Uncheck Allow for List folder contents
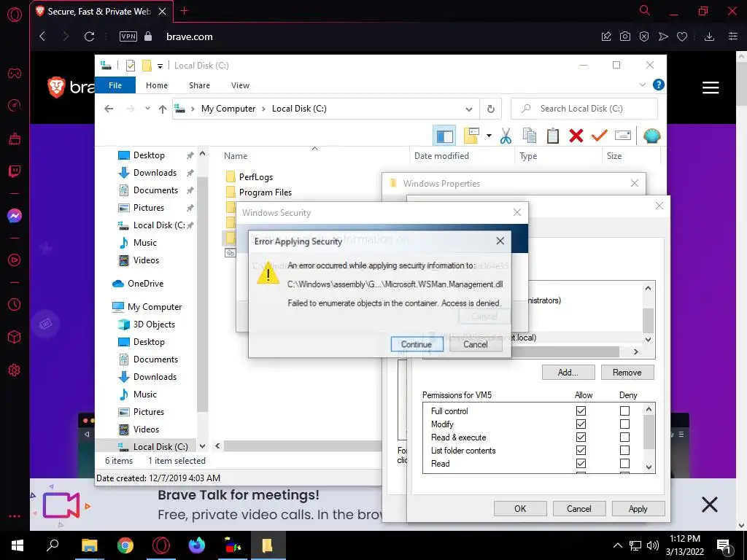747x560 pixels. 581,451
